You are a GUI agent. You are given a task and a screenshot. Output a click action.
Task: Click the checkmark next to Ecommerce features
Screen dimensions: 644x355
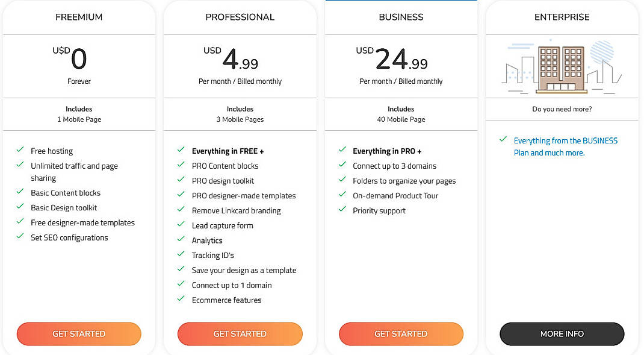[181, 299]
